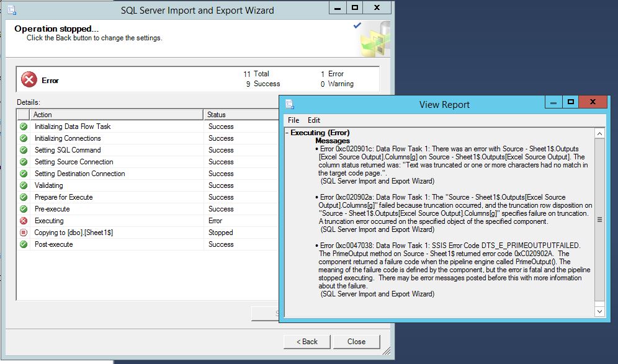Click stopped icon for Copying to [dbo].[Sheet1$]
Screen dimensions: 618x364
click(x=24, y=233)
